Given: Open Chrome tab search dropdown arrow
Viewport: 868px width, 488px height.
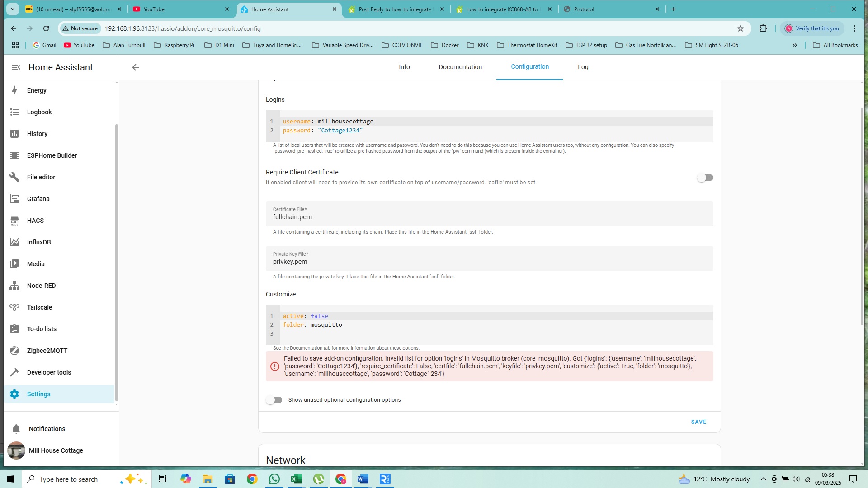Looking at the screenshot, I should click(13, 9).
